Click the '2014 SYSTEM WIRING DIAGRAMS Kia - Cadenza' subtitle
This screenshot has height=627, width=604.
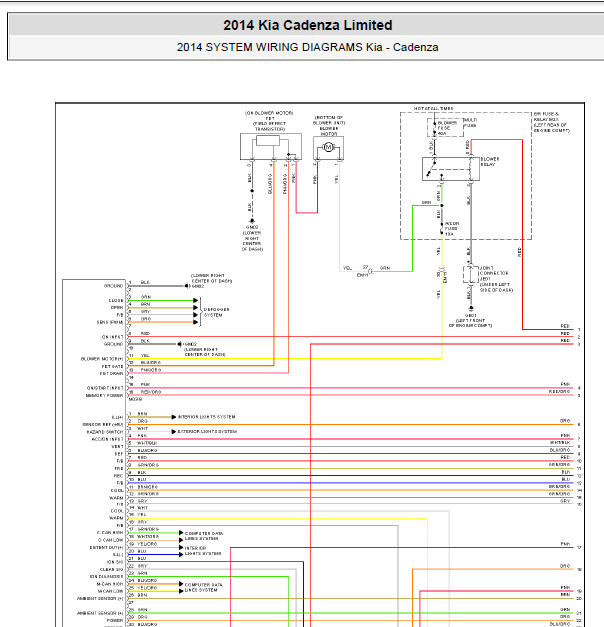tap(308, 47)
